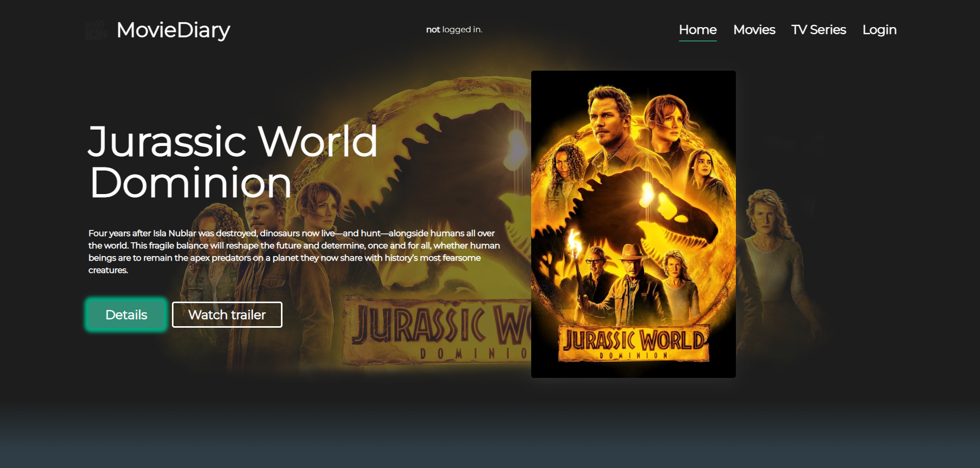The width and height of the screenshot is (980, 468).
Task: Click the MovieDiary site name in the header
Action: coord(173,30)
